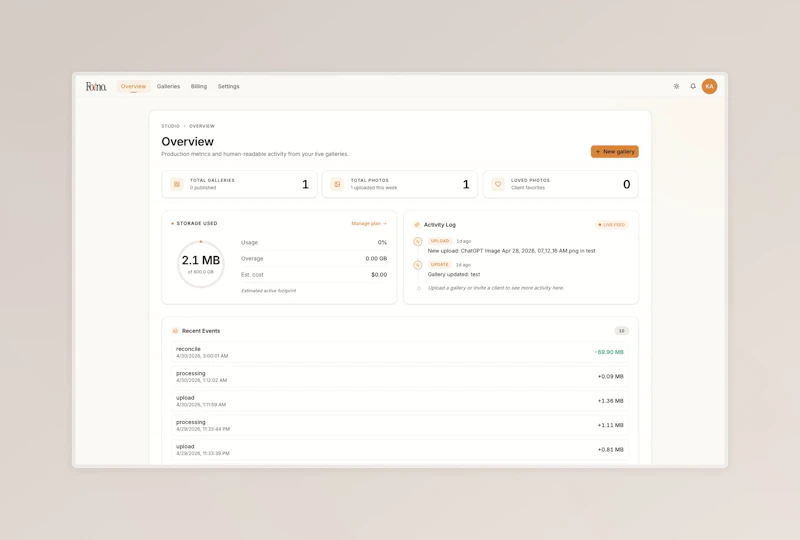Click the Overview breadcrumb
800x540 pixels.
tap(202, 126)
